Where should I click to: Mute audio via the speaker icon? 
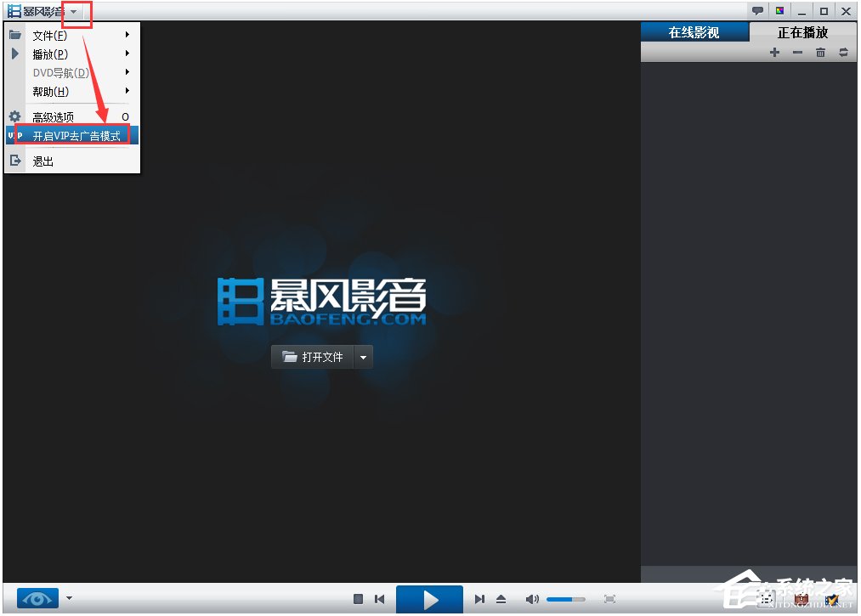(532, 599)
